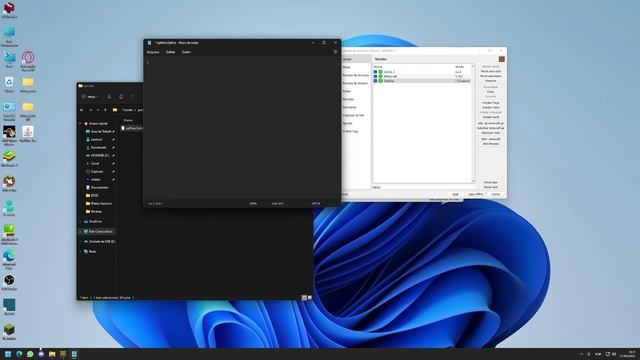Click Fechar button in launcher
Viewport: 640px width, 360px height.
pos(496,194)
